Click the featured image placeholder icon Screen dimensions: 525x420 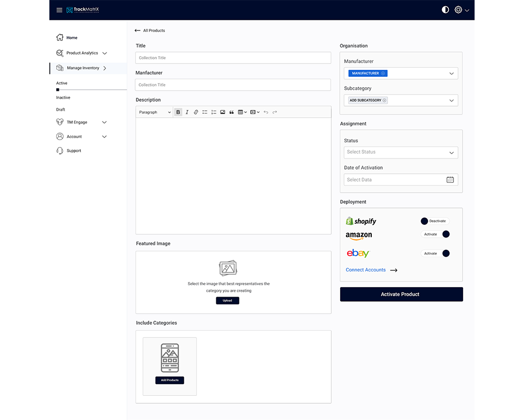pyautogui.click(x=228, y=268)
